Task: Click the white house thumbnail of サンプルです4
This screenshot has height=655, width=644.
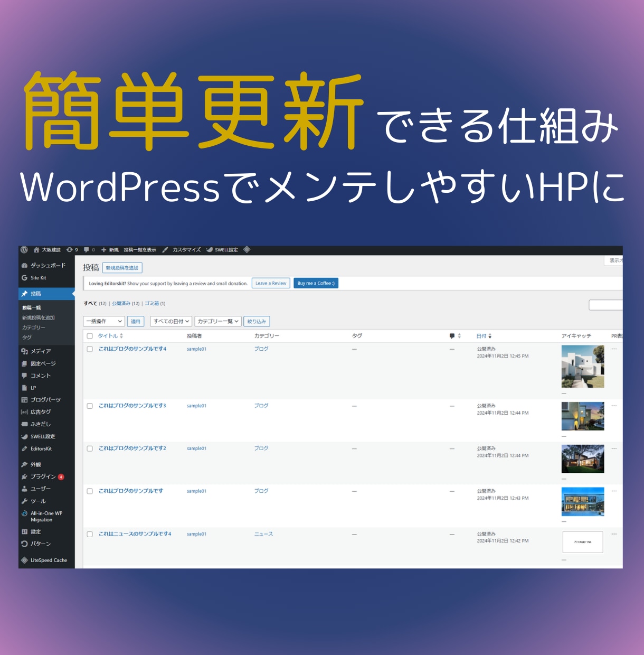Action: tap(583, 367)
